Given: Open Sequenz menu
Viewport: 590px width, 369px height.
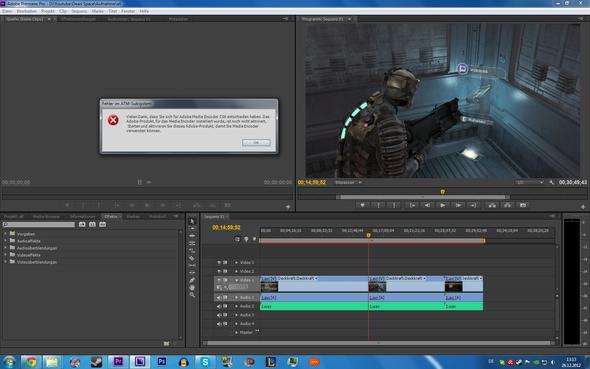Looking at the screenshot, I should click(x=79, y=11).
